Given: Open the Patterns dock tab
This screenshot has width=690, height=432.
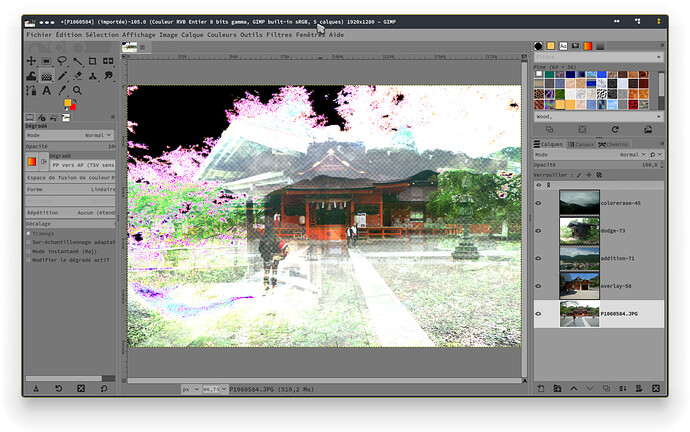Looking at the screenshot, I should [x=551, y=46].
